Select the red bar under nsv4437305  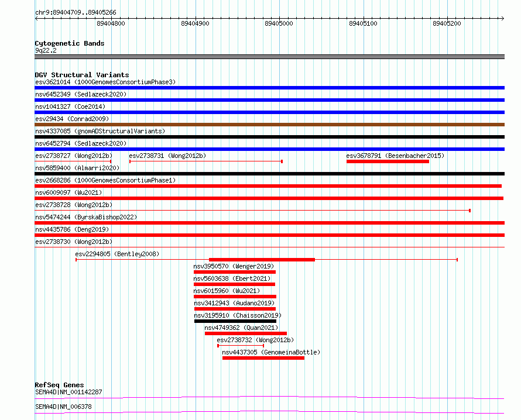[263, 358]
